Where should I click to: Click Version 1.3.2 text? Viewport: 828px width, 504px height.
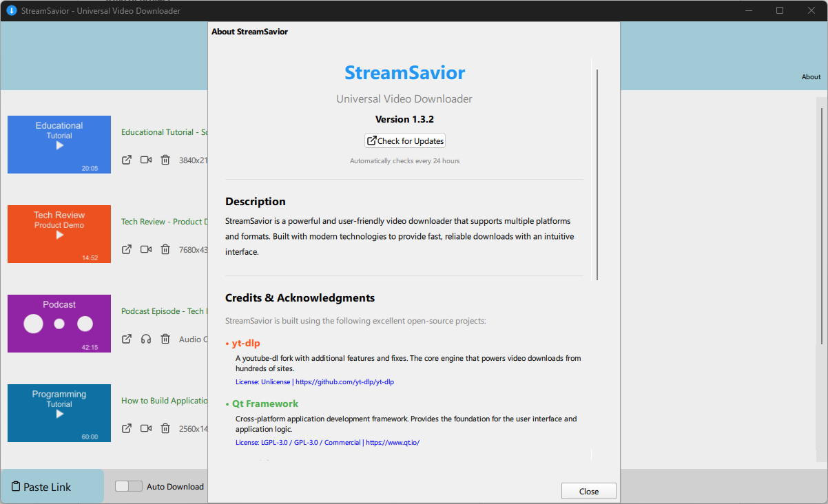(x=404, y=119)
